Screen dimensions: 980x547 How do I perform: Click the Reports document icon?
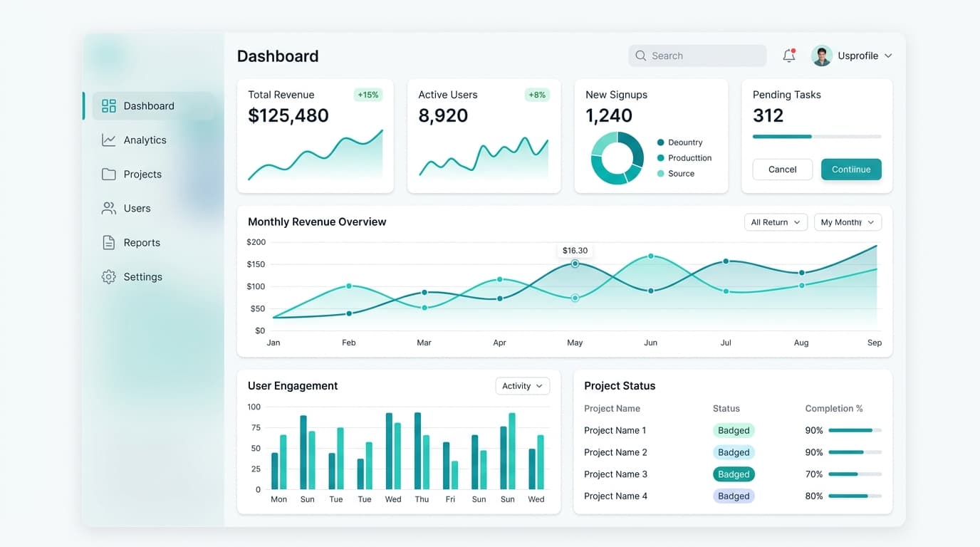[109, 243]
